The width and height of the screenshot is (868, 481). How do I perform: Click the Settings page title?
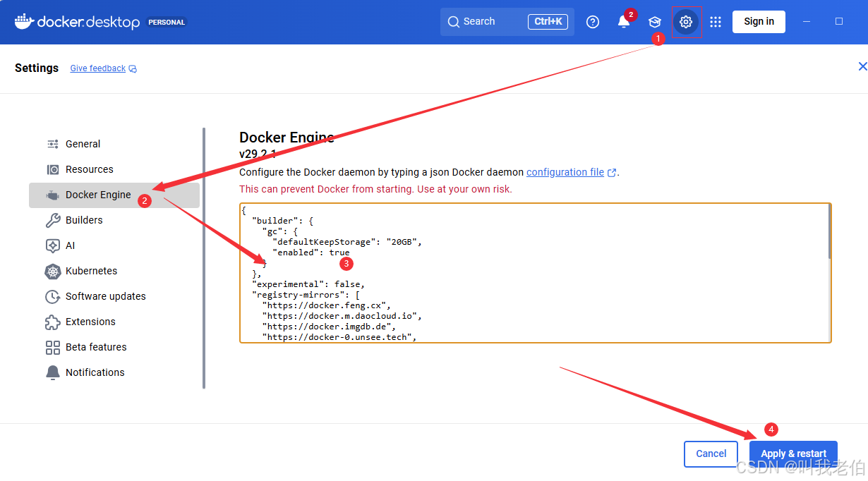pos(37,68)
